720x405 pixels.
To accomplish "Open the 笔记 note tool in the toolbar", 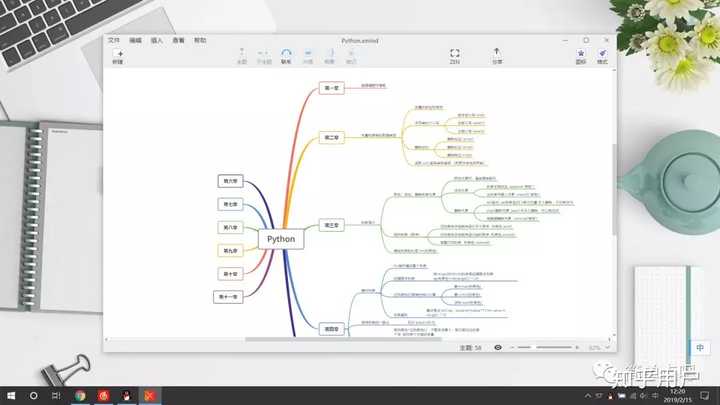I will pyautogui.click(x=351, y=56).
